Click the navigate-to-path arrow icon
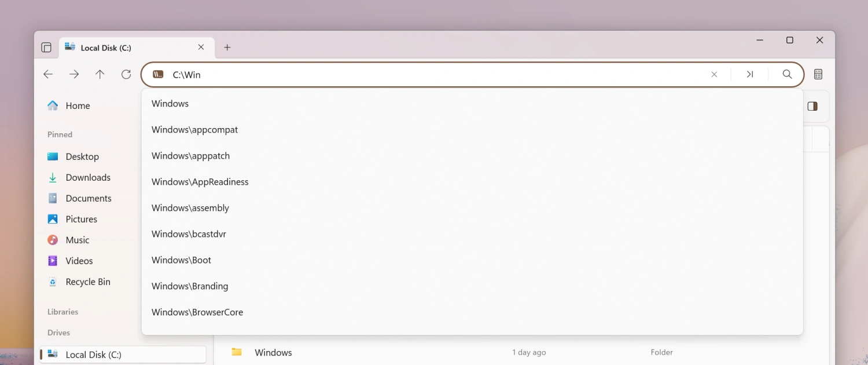 click(x=750, y=74)
